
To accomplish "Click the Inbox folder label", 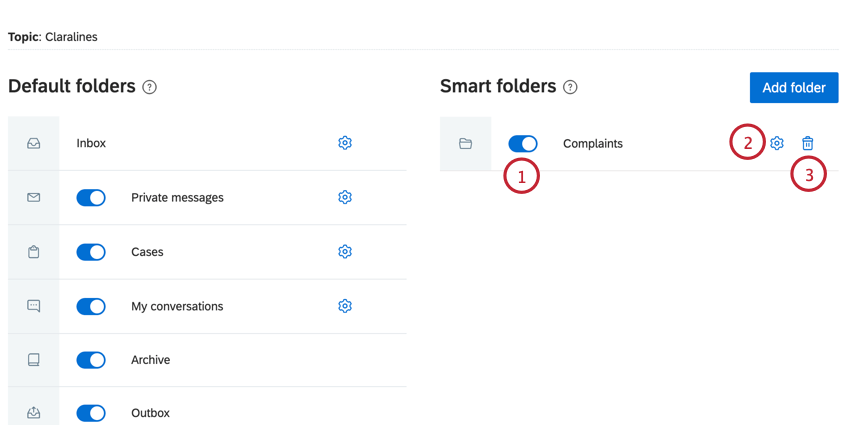I will [x=91, y=144].
